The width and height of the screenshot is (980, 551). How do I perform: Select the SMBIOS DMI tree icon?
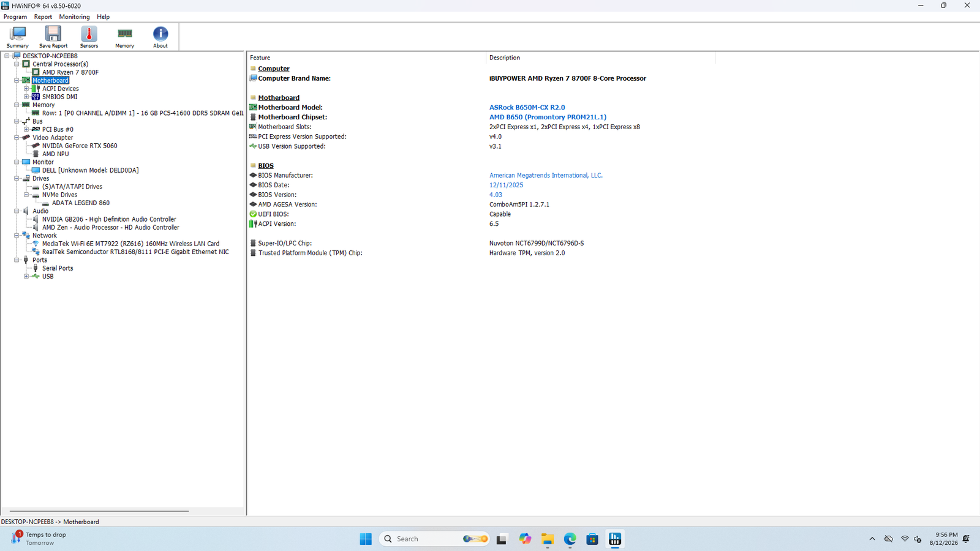36,97
